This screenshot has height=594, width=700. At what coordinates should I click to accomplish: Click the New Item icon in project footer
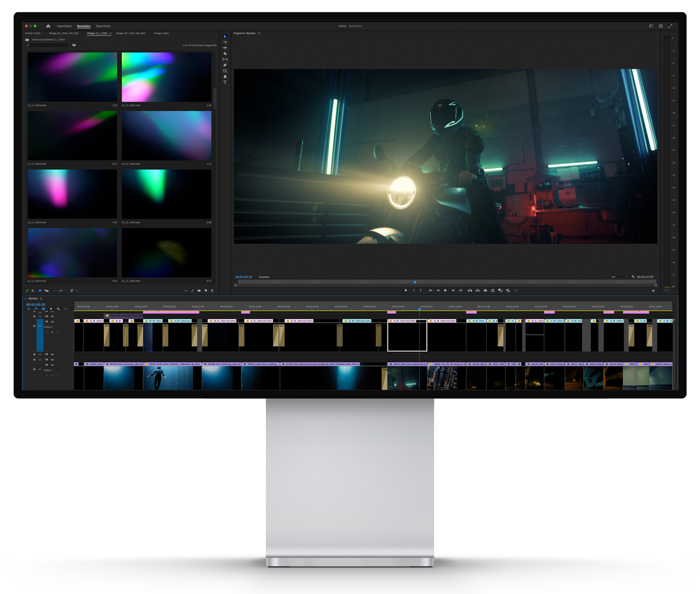[x=205, y=291]
